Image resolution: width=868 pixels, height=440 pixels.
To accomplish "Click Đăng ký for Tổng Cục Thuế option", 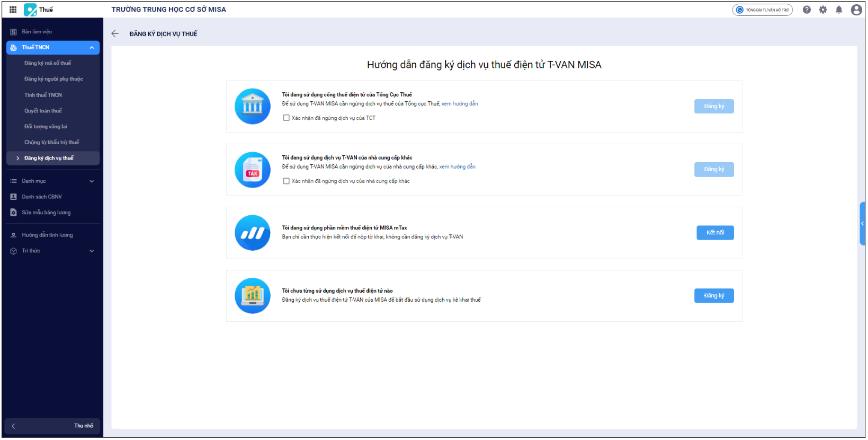I will tap(714, 106).
